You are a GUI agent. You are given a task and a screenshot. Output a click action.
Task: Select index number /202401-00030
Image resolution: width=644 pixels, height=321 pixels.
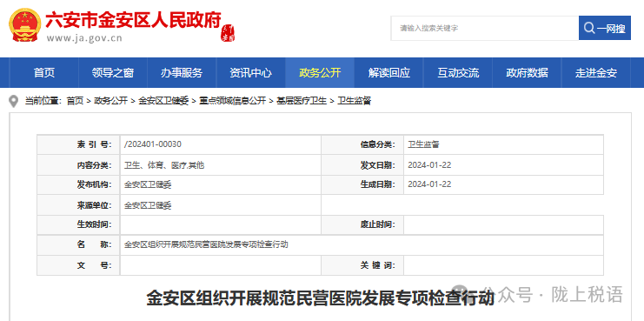pyautogui.click(x=153, y=144)
